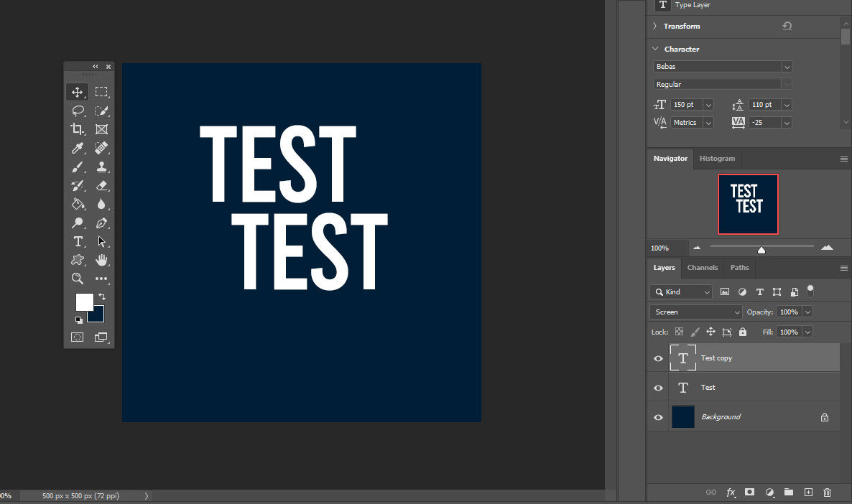Select the History Brush tool
Screen dimensions: 852x504
tap(78, 185)
